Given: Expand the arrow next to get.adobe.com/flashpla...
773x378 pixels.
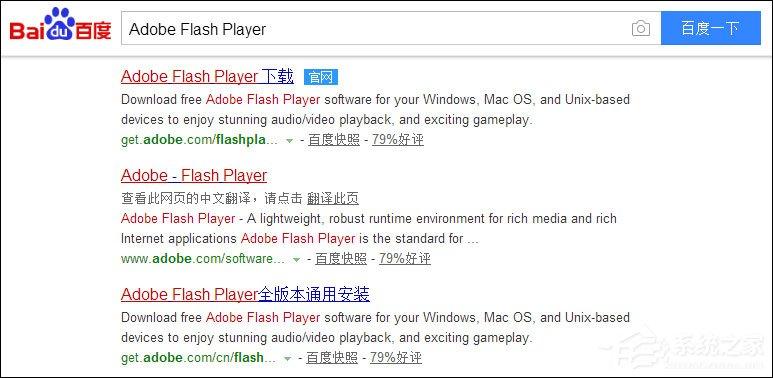Looking at the screenshot, I should tap(289, 141).
